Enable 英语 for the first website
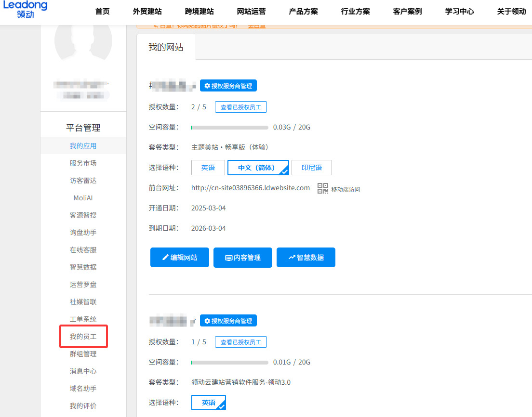The height and width of the screenshot is (417, 532). click(x=208, y=168)
